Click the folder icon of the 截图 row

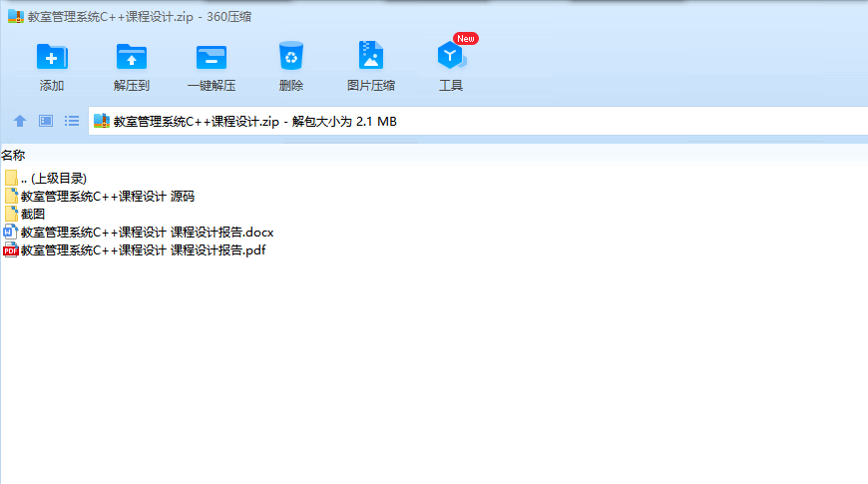point(11,214)
